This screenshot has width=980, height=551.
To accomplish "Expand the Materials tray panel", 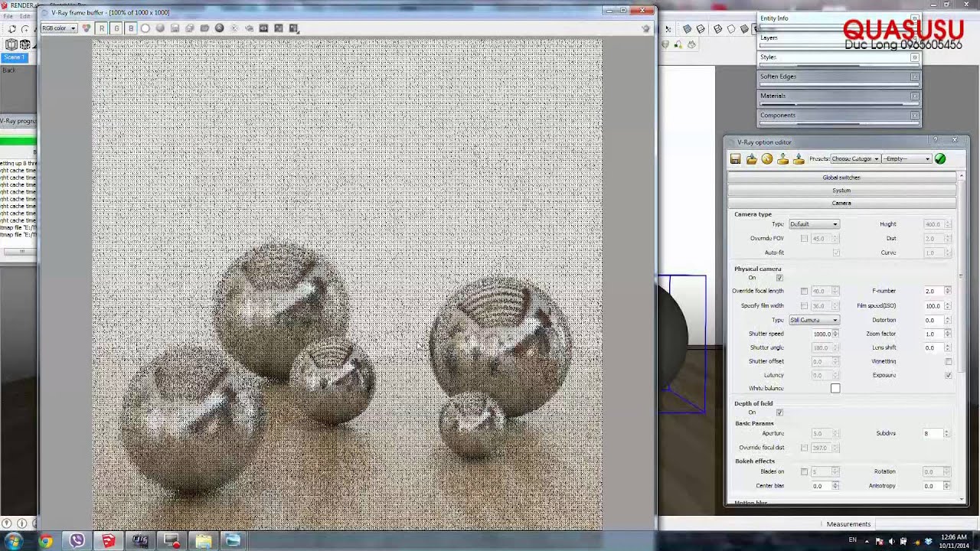I will pyautogui.click(x=839, y=96).
